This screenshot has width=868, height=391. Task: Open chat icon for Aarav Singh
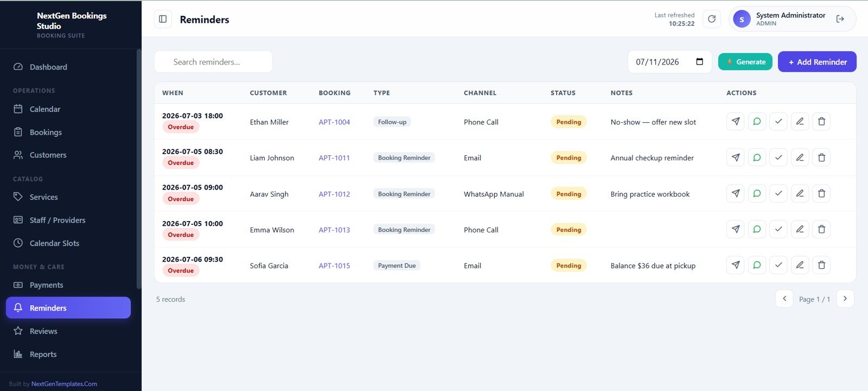coord(757,193)
